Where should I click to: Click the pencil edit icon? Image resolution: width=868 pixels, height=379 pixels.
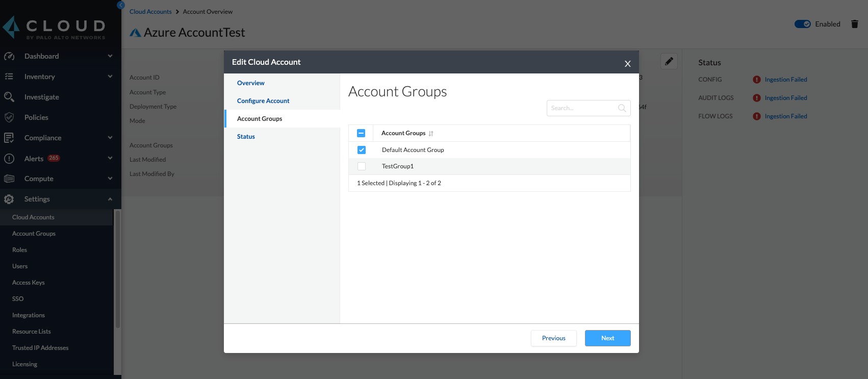669,62
